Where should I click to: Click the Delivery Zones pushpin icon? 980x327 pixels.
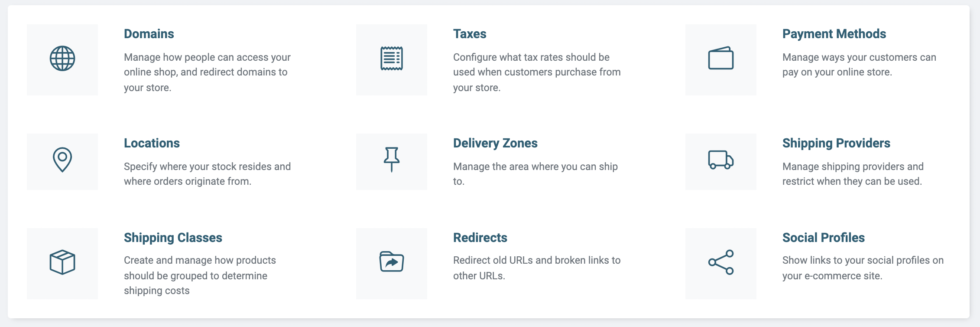392,160
